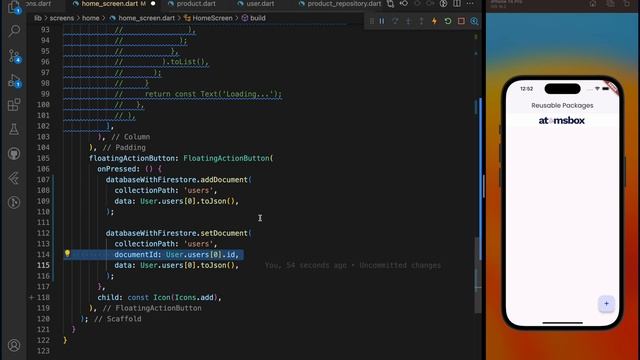Click the screens breadcrumb segment
The width and height of the screenshot is (640, 360).
[62, 18]
